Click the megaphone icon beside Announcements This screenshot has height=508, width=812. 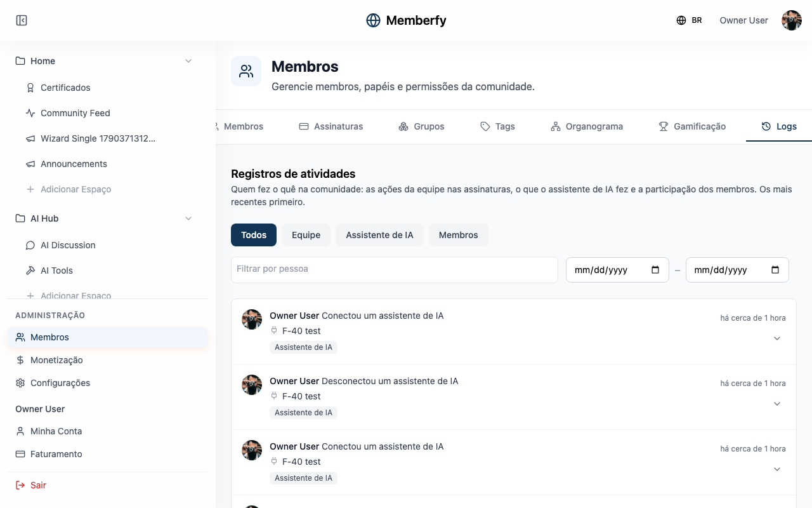[x=30, y=164]
